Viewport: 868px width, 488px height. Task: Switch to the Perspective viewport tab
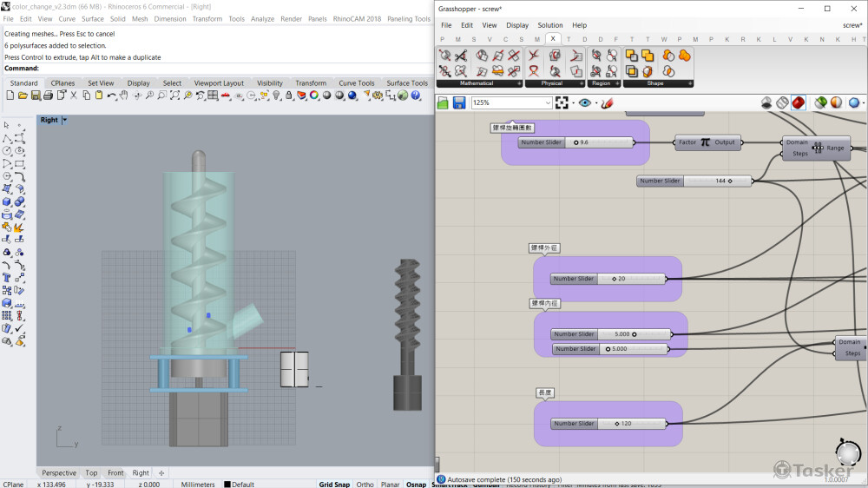59,473
